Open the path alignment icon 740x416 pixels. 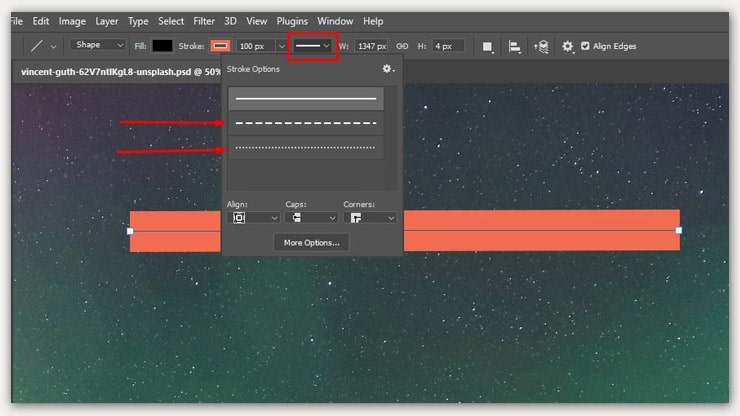(x=514, y=46)
